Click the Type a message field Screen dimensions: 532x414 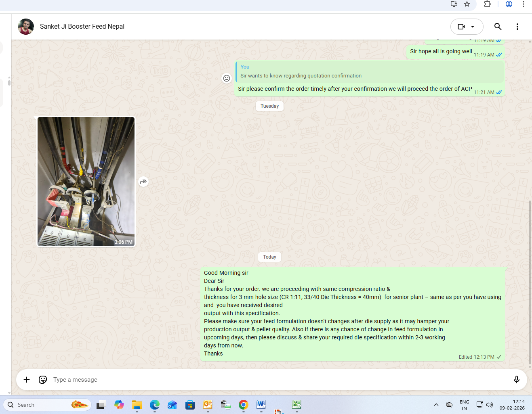275,380
